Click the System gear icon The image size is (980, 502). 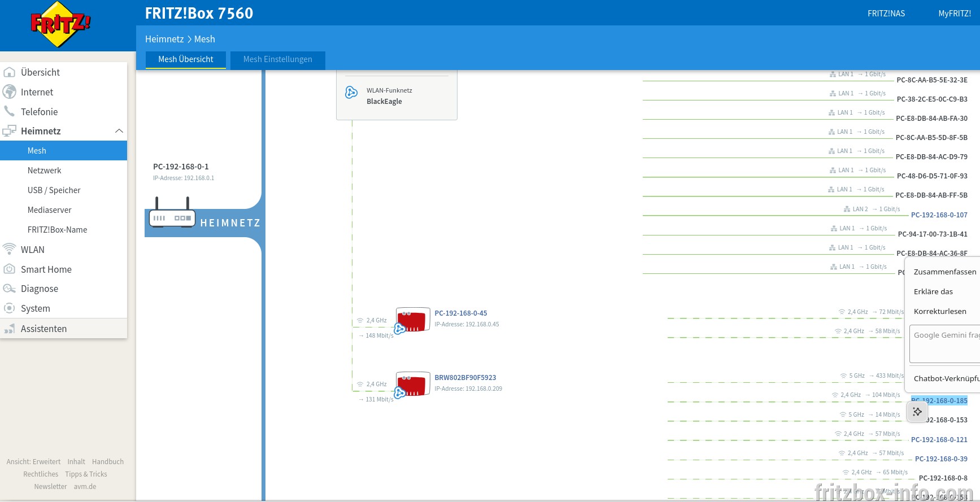tap(9, 308)
